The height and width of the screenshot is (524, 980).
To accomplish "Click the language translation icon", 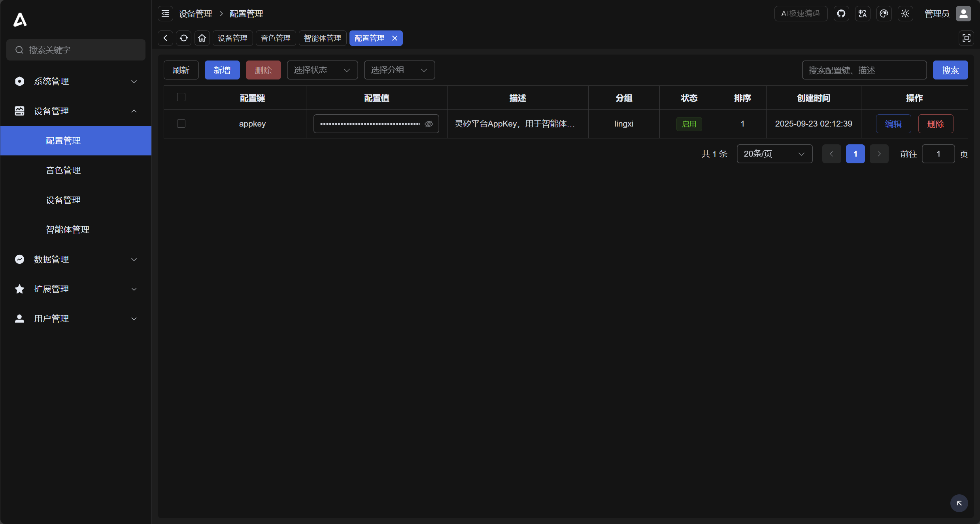I will point(863,14).
